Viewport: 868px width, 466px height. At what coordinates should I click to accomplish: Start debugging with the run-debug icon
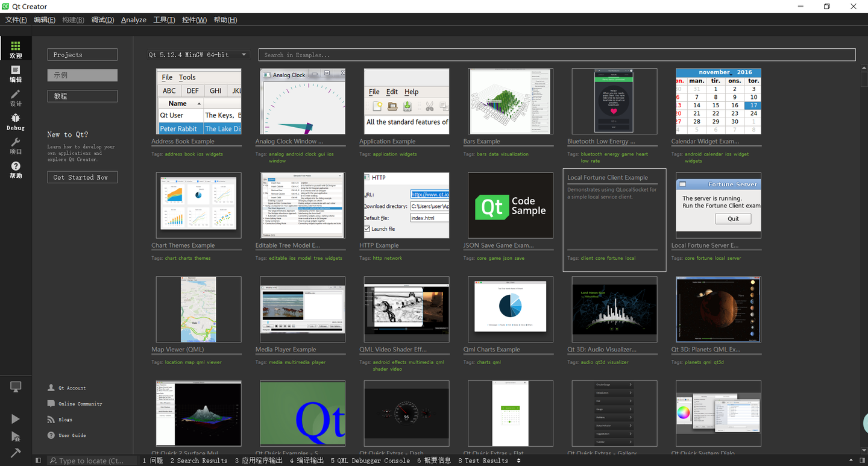coord(16,436)
